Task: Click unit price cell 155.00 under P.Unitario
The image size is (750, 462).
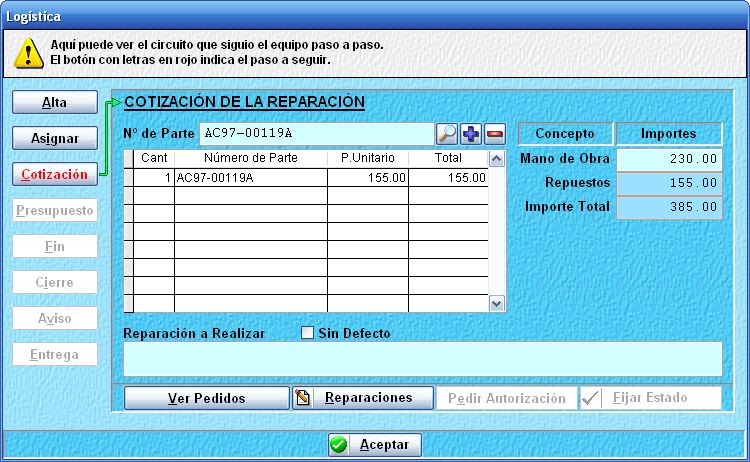Action: [368, 178]
